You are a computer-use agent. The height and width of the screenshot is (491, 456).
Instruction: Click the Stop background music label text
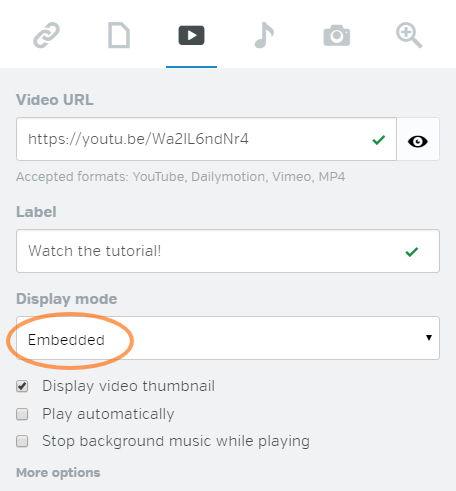coord(176,441)
